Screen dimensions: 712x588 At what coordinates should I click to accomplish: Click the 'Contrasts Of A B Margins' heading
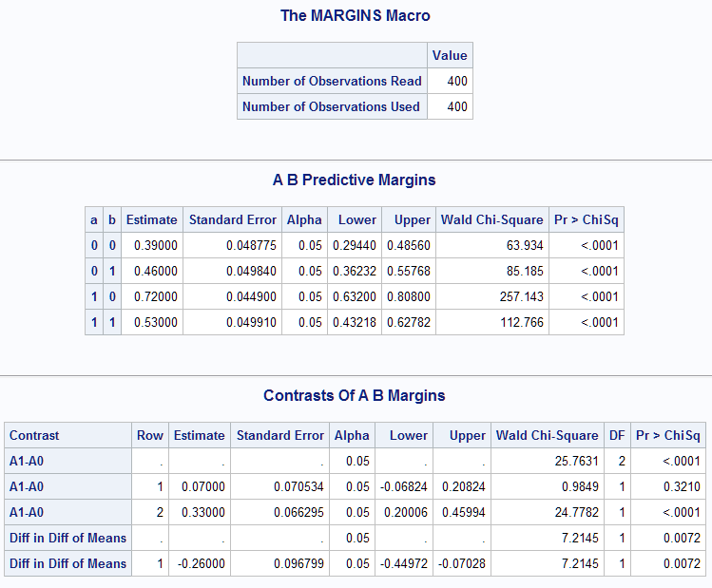coord(355,395)
